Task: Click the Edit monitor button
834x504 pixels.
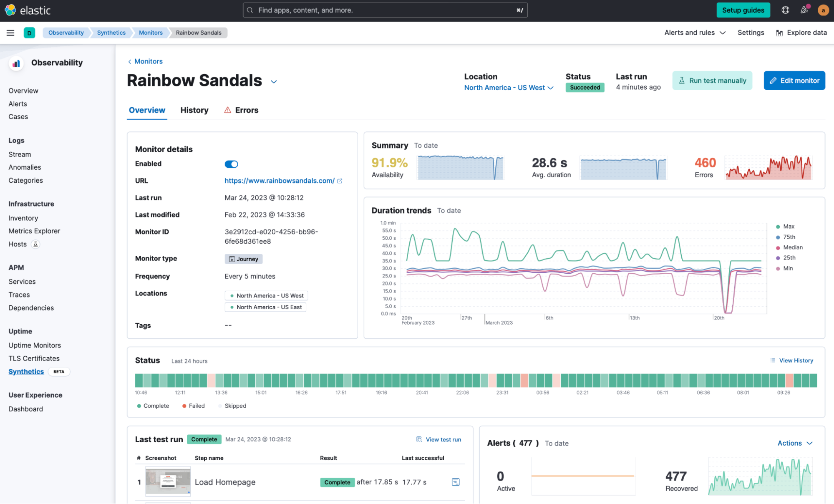Action: 794,81
